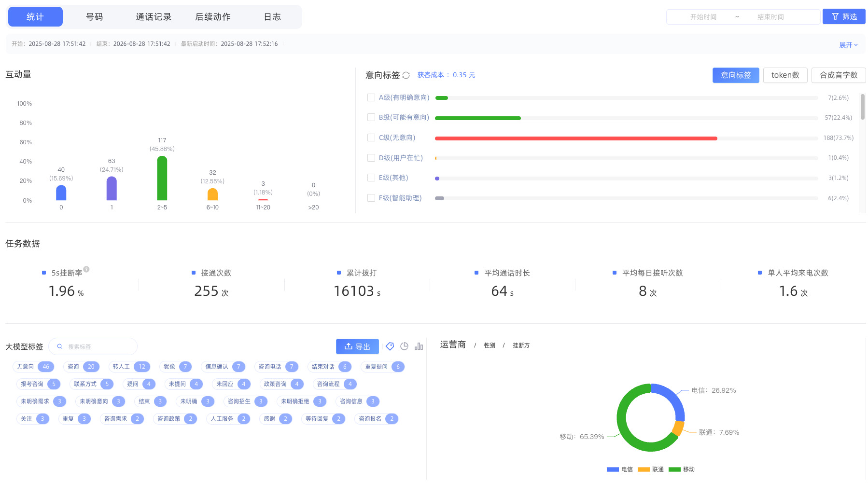The width and height of the screenshot is (868, 483).
Task: Expand the task info with 展开
Action: coord(848,45)
